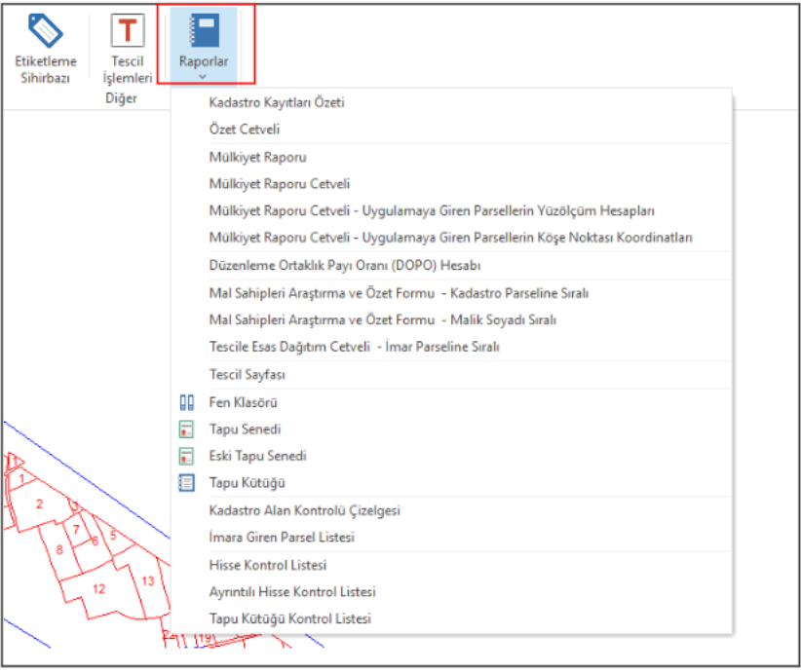Image resolution: width=801 pixels, height=672 pixels.
Task: Choose Ayrıntılı Hisse Kontrol Listesi
Action: coord(292,592)
